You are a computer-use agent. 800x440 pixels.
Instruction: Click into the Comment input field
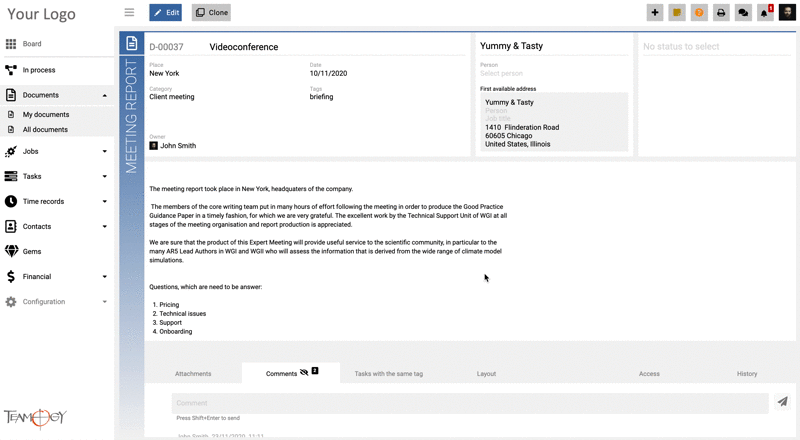pos(470,403)
